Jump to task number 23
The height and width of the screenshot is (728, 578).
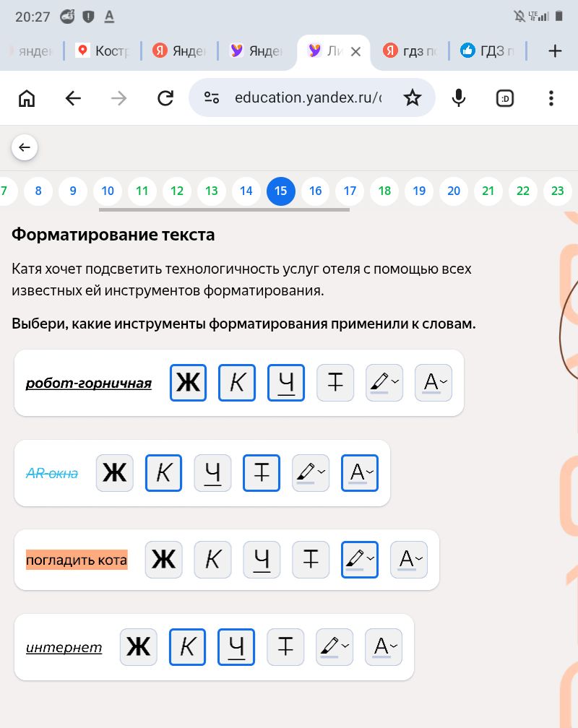pyautogui.click(x=558, y=191)
